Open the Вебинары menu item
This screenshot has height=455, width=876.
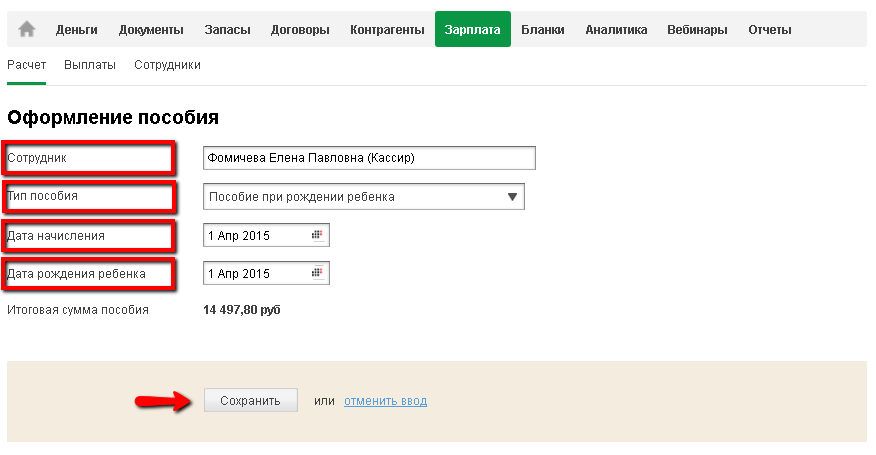(x=697, y=29)
